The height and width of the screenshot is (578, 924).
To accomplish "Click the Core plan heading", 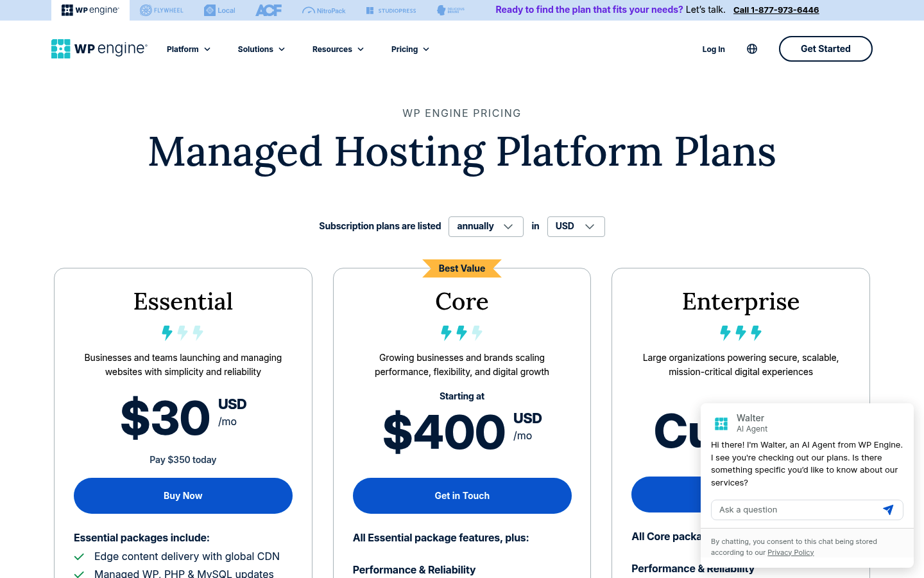I will 462,301.
